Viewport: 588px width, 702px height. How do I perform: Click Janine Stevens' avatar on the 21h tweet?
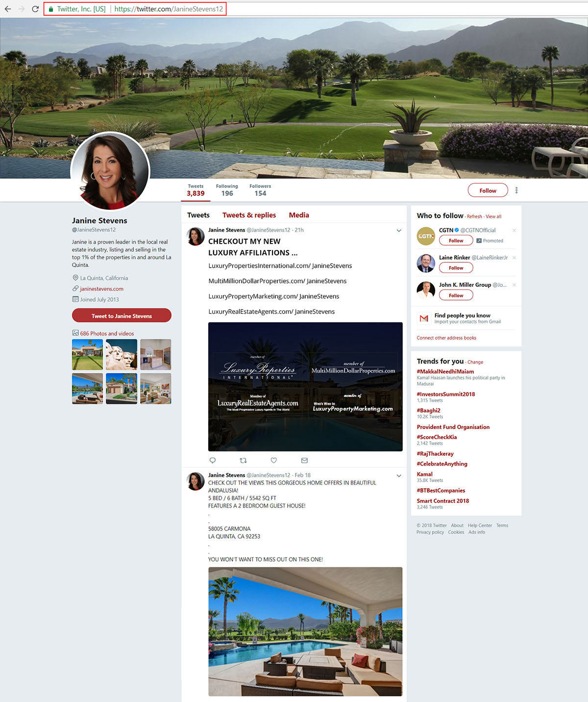(x=196, y=236)
